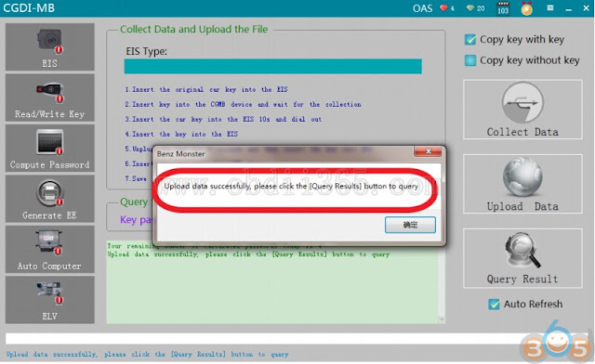Click the dialog message Upload data successfully
The image size is (595, 364).
pos(291,186)
